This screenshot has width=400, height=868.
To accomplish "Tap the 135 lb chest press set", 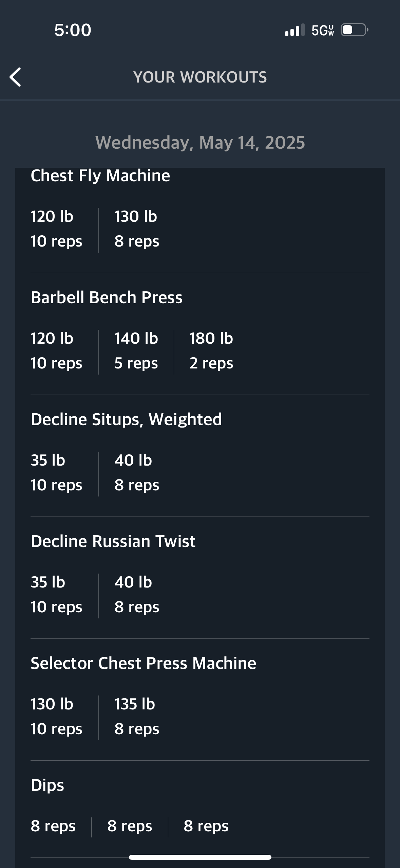I will pos(136,716).
